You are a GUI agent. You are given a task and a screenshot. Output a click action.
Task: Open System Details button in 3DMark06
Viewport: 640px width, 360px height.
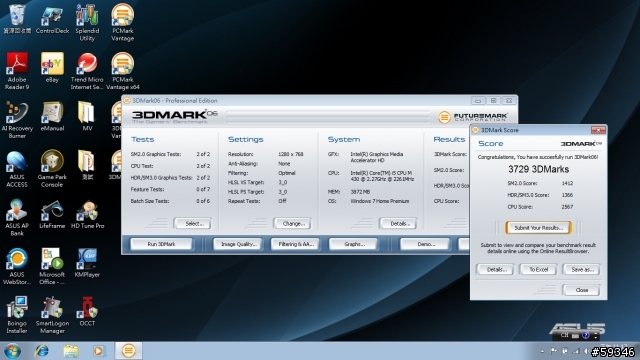click(398, 224)
